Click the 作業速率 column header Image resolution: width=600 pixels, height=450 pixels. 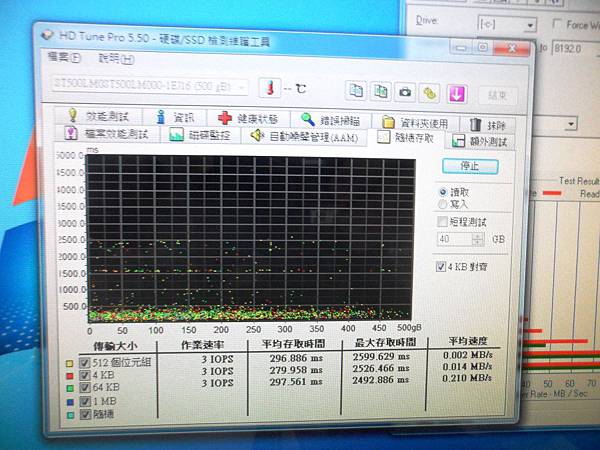click(x=202, y=345)
